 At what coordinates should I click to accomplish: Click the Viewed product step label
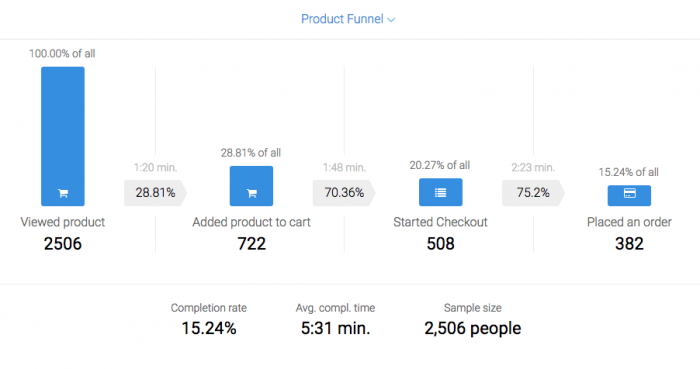click(x=62, y=222)
